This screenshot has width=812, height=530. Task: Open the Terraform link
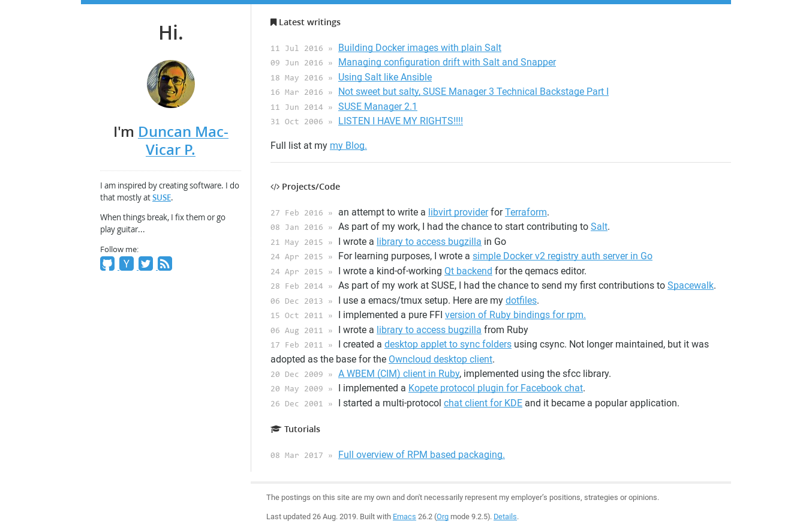click(526, 212)
